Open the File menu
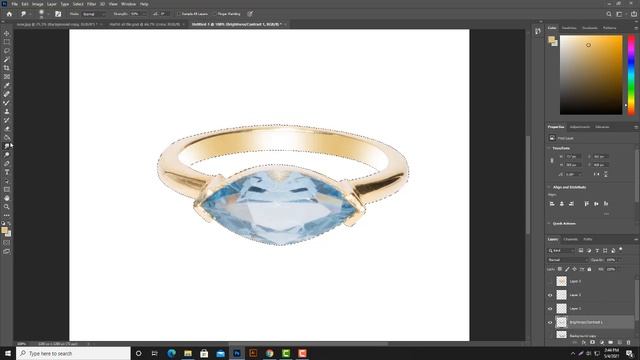 coord(14,4)
